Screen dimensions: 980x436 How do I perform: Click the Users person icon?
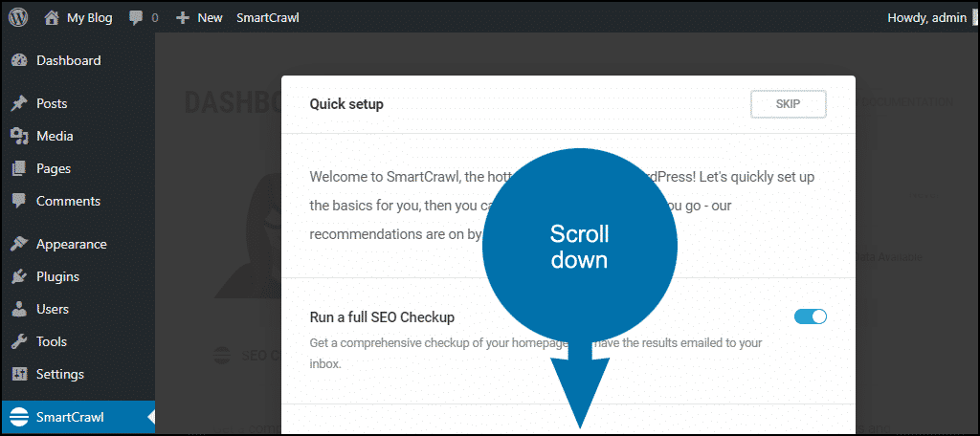point(19,309)
